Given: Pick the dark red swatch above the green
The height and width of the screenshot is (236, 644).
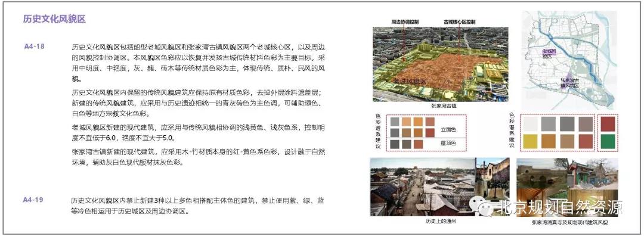Looking at the screenshot, I should click(x=608, y=123).
